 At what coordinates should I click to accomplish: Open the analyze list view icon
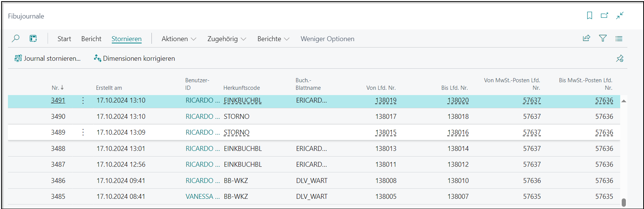[x=34, y=38]
